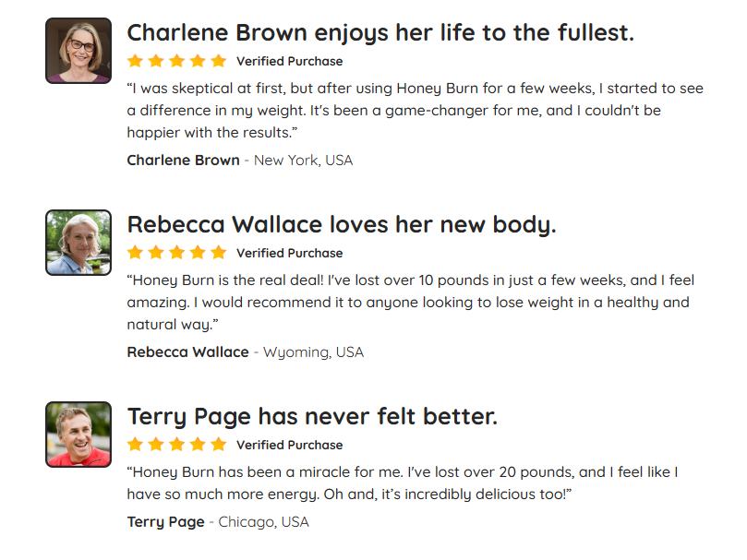Click third star in Rebecca Wallace's rating
This screenshot has height=560, width=747.
pos(176,253)
